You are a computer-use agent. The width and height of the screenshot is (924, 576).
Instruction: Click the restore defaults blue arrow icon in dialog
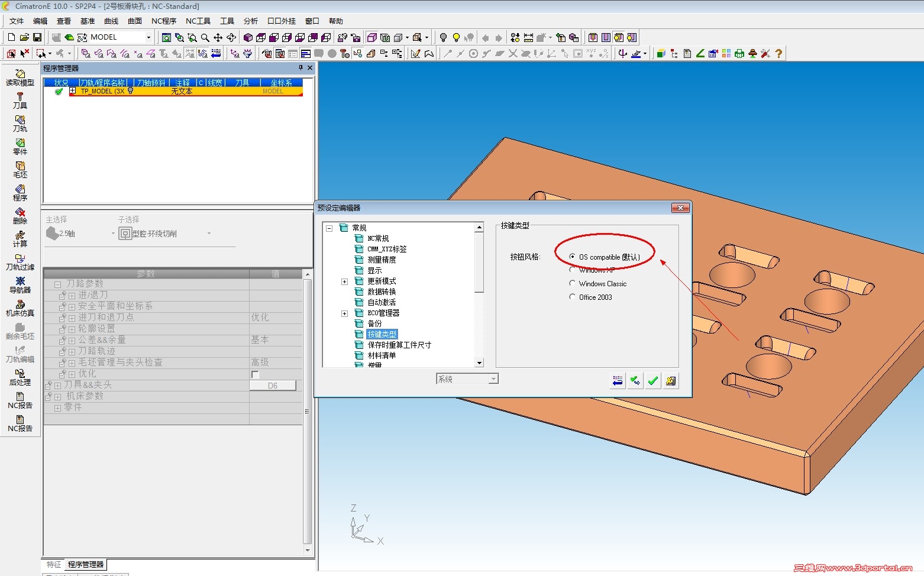coord(618,381)
